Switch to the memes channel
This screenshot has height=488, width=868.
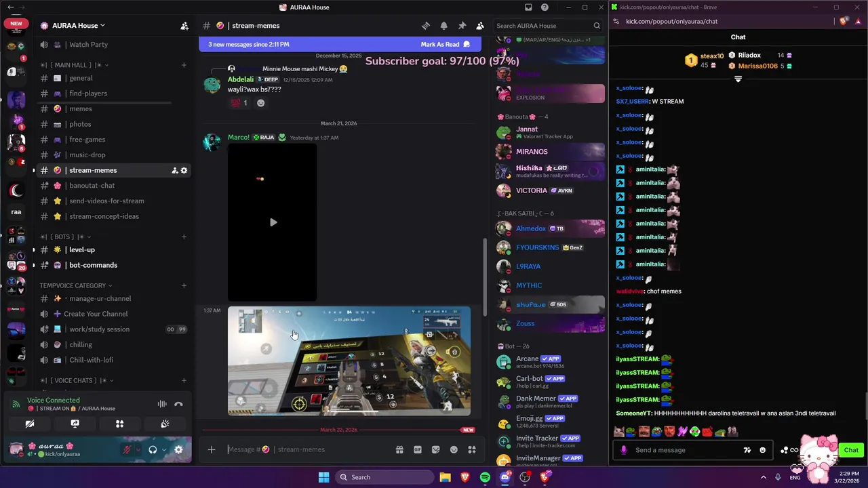pos(113,108)
